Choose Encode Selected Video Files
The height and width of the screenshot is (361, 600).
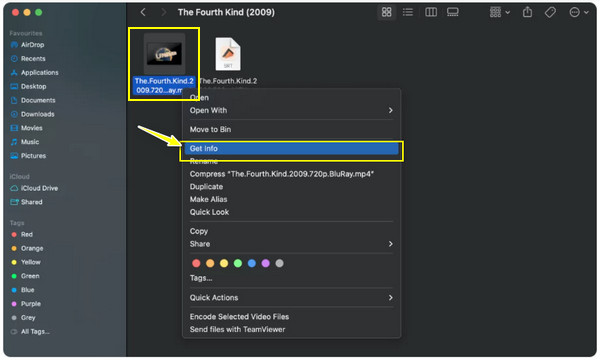click(291, 317)
